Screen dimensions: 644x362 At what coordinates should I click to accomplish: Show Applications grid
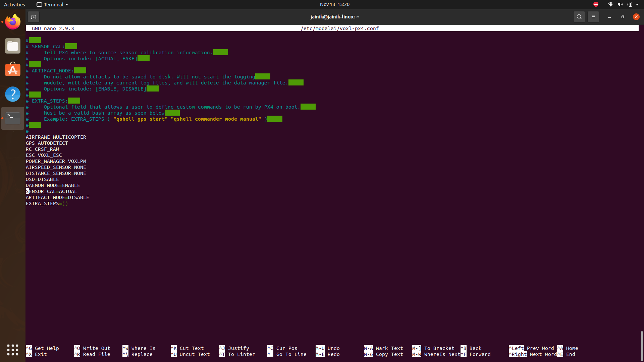click(x=13, y=350)
